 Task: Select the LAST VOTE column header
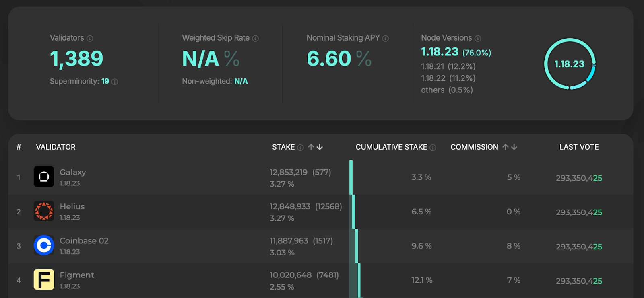[x=579, y=147]
